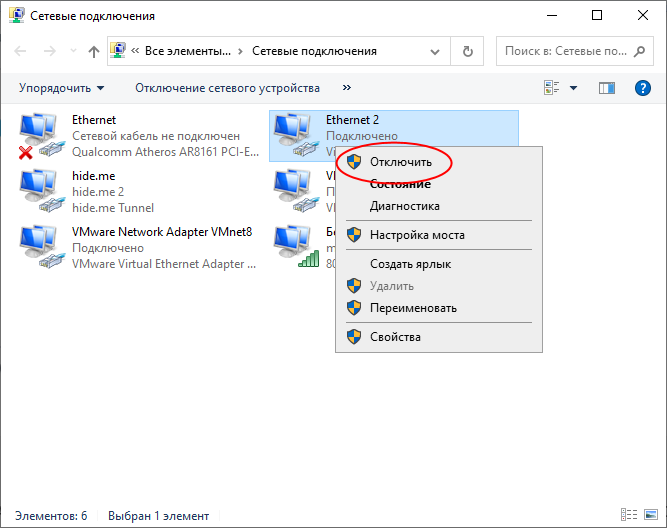
Task: Select the Ethernet adapter icon with red cross
Action: (40, 135)
